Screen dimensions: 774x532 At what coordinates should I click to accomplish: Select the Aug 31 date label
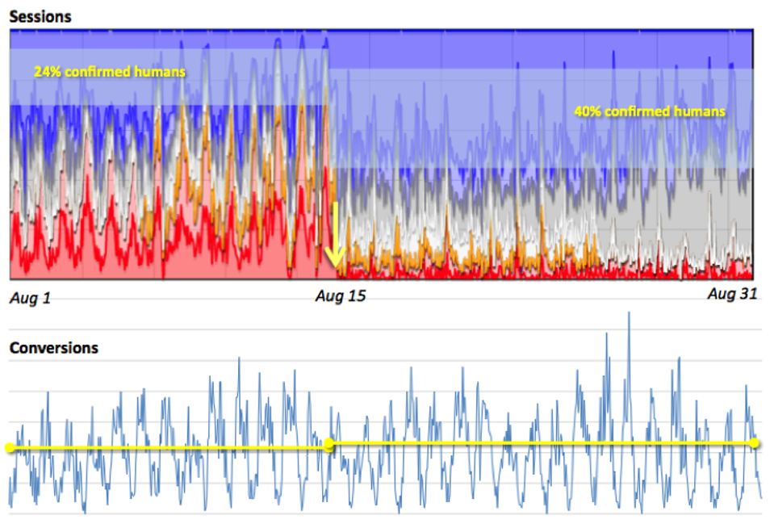732,295
